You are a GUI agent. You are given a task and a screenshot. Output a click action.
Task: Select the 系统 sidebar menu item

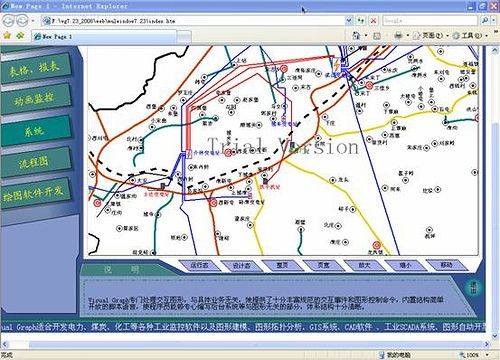(35, 131)
